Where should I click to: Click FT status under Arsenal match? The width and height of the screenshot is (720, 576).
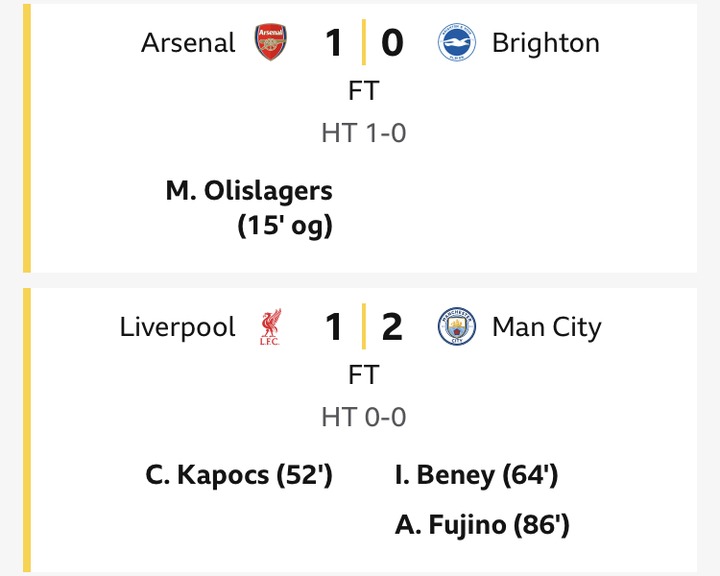click(x=363, y=91)
